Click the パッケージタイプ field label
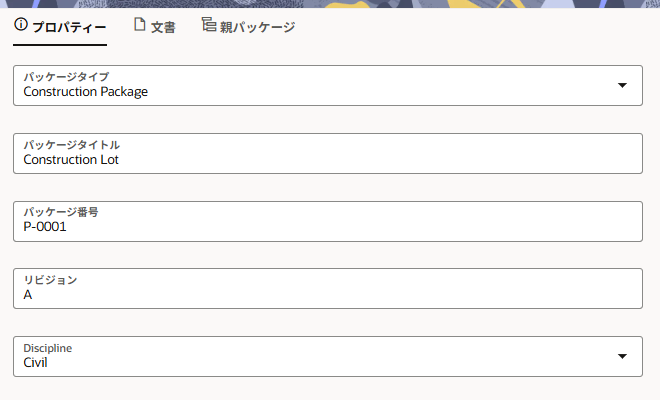660x400 pixels. point(66,77)
